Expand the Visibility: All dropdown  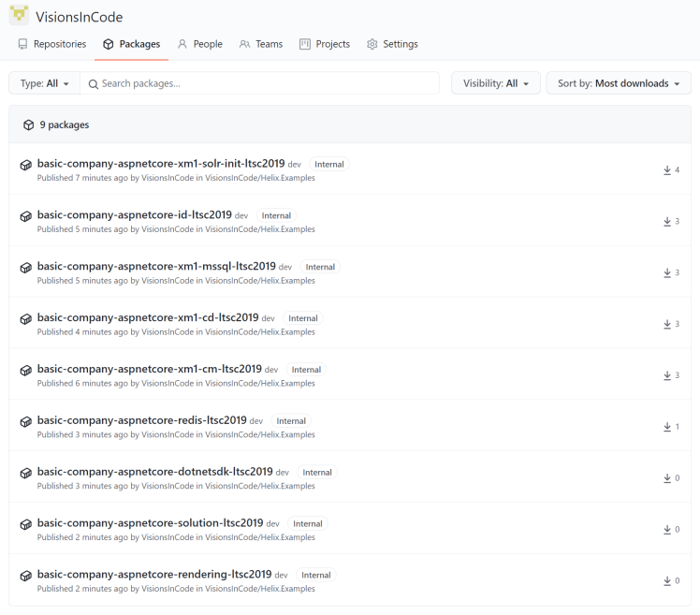coord(495,83)
